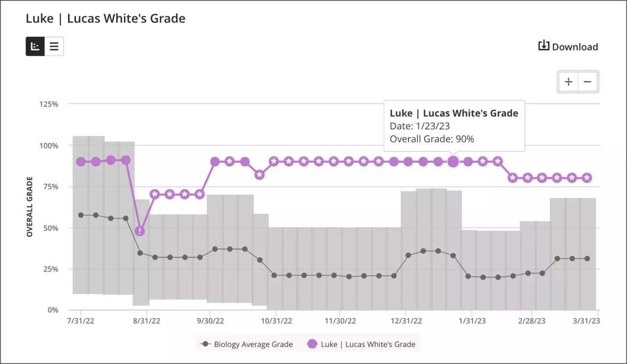Open the tooltip for the highlighted 1/23/23 point
This screenshot has height=364, width=627.
tap(453, 161)
